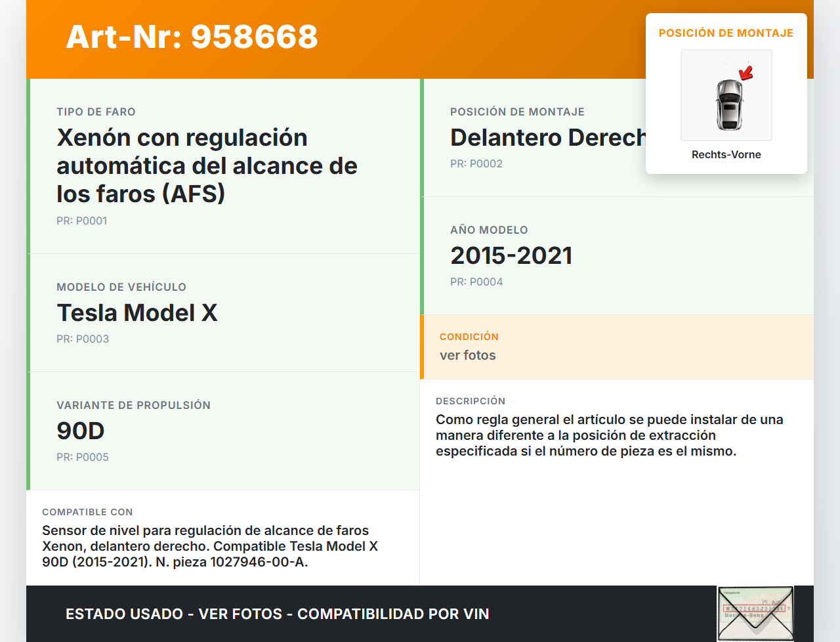The height and width of the screenshot is (642, 840).
Task: Click the PR: P0001 code
Action: click(81, 221)
